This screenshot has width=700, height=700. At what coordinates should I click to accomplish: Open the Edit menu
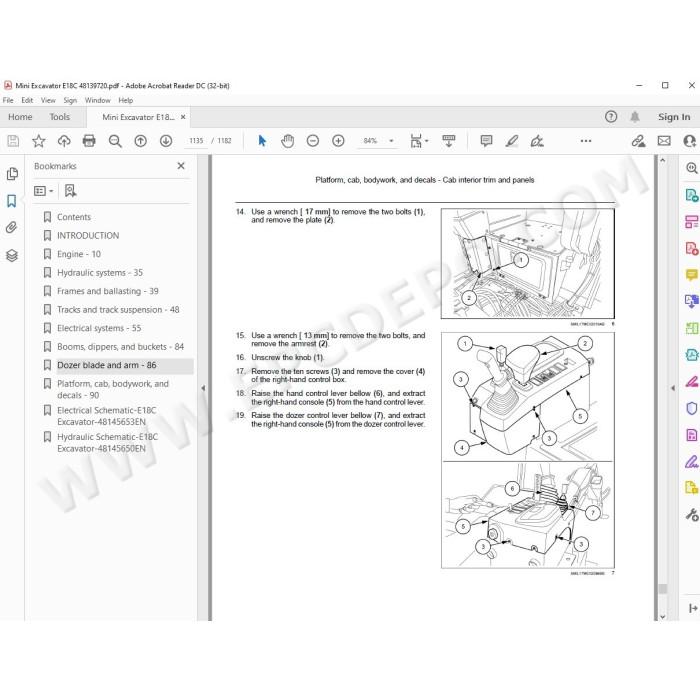(27, 100)
